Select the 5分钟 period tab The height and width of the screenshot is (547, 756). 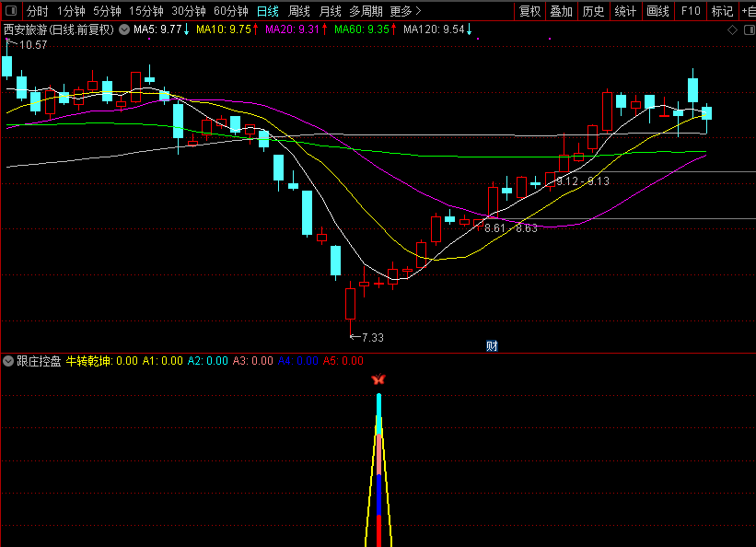tap(107, 11)
